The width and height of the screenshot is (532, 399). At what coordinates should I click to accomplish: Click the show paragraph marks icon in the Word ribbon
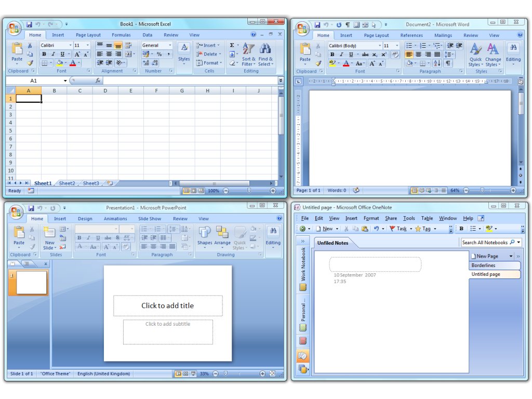click(448, 63)
